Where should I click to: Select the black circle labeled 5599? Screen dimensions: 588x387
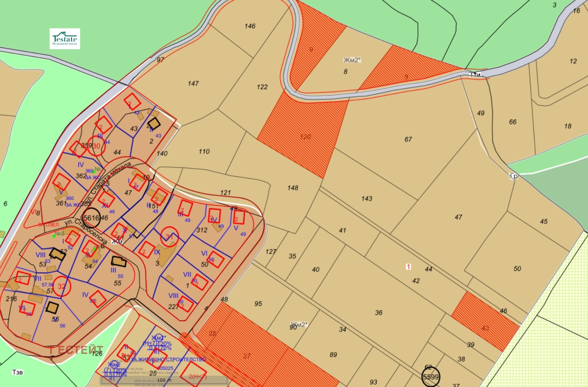[x=431, y=377]
